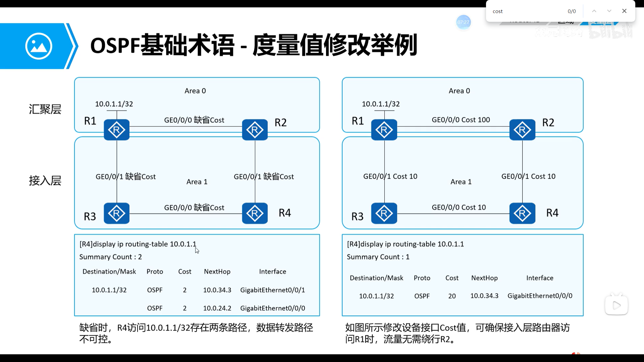Click the R4 router icon in right diagram
This screenshot has height=362, width=644.
pyautogui.click(x=522, y=213)
